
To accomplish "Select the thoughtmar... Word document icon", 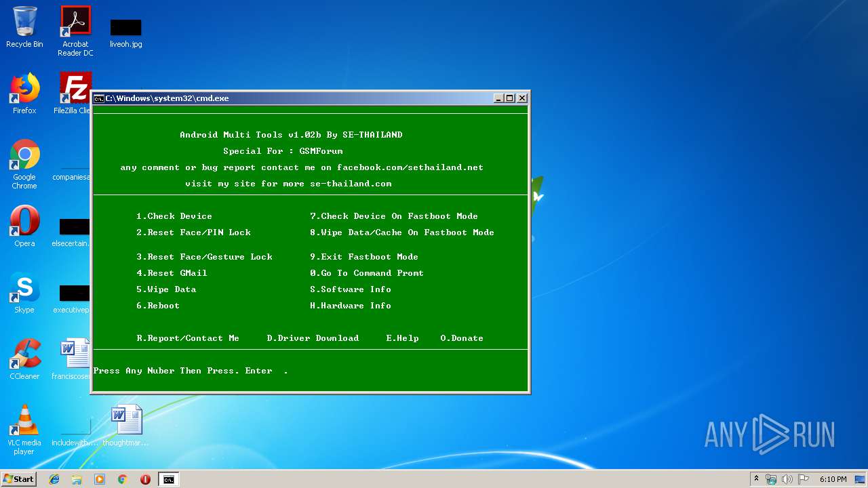I will (x=126, y=426).
